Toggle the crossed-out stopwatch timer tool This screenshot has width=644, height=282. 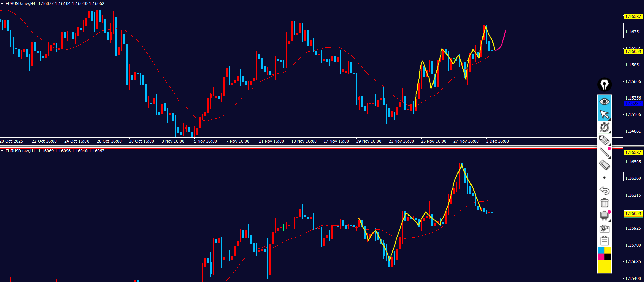tap(604, 127)
